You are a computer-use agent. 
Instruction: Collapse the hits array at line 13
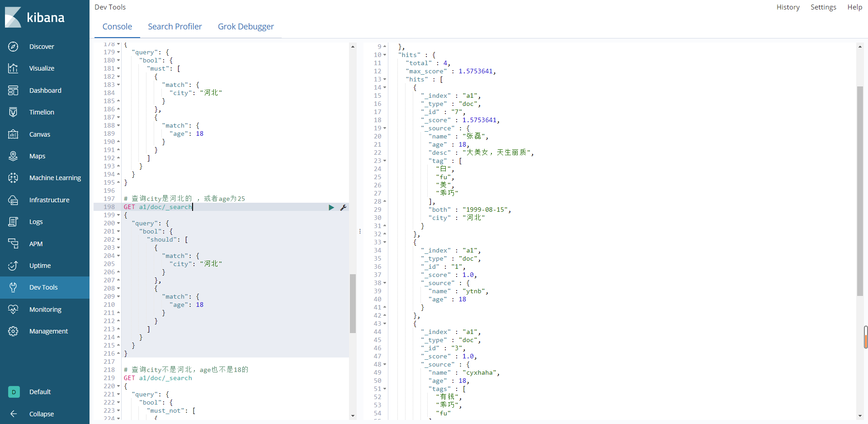click(384, 79)
